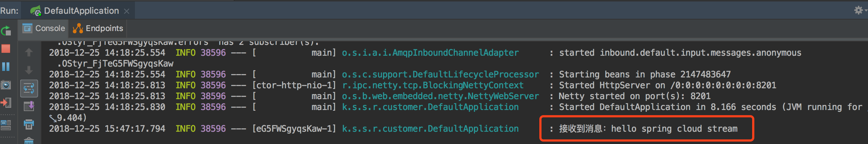Screen dimensions: 868x144
Task: Open the Console tab
Action: pyautogui.click(x=44, y=28)
